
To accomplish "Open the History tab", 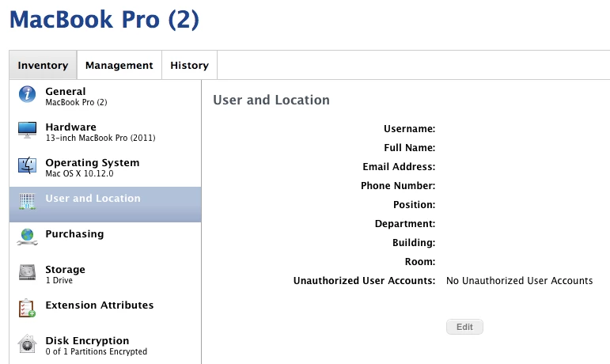I will click(189, 65).
